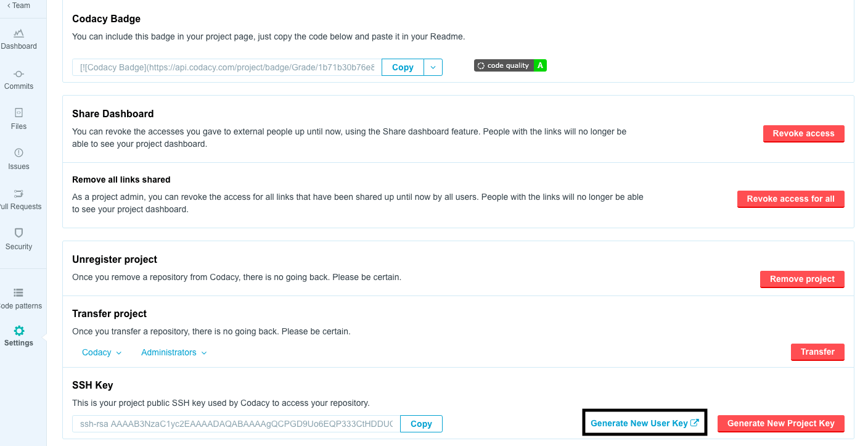Image resolution: width=868 pixels, height=446 pixels.
Task: Select the Commits label in sidebar
Action: (x=18, y=86)
